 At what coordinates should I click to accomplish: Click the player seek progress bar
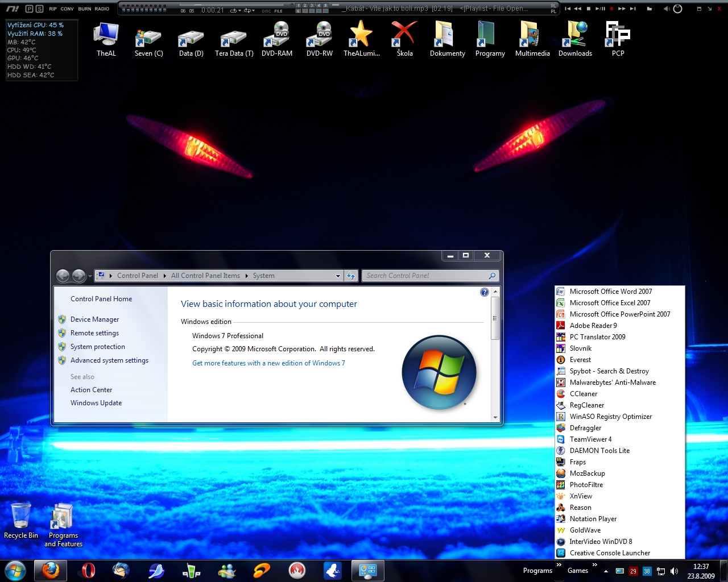pyautogui.click(x=231, y=5)
